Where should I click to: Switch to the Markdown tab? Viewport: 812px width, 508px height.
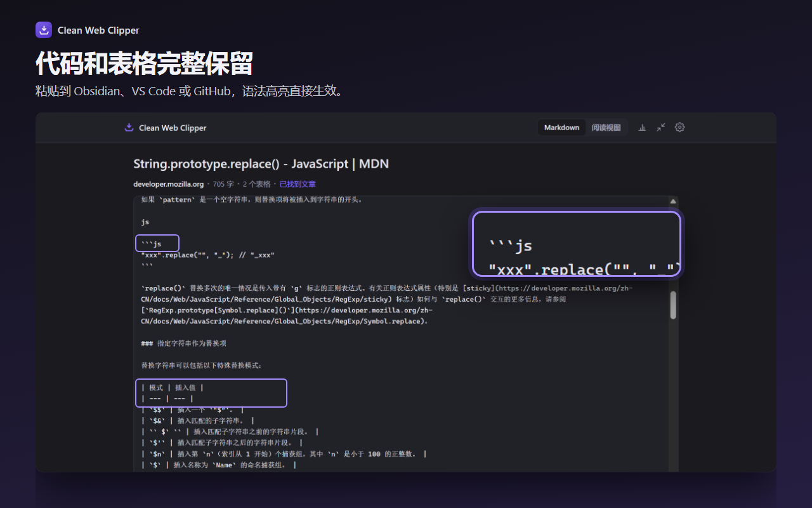click(x=561, y=128)
